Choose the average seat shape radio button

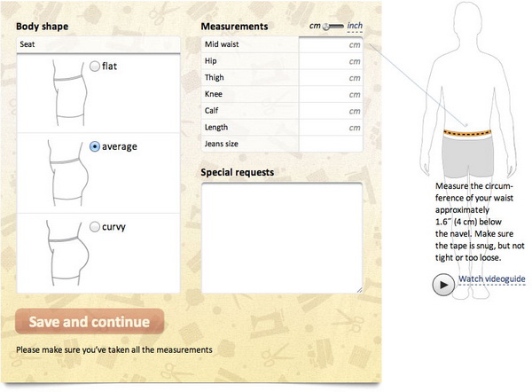point(95,145)
